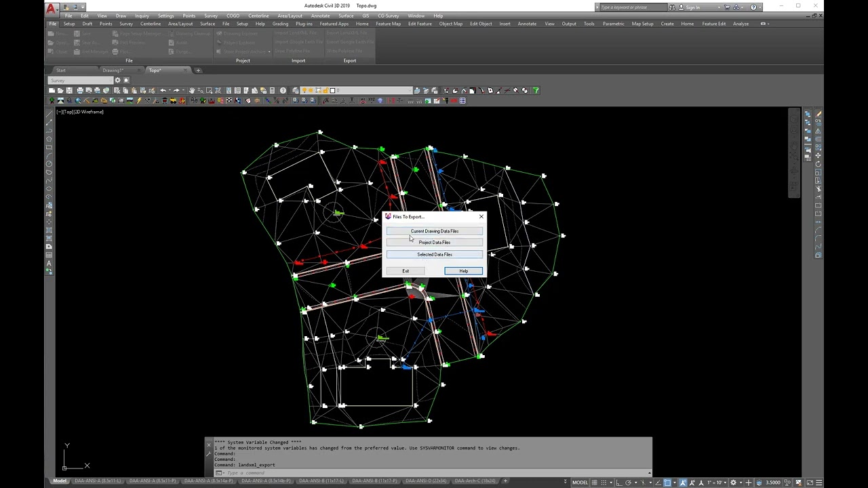This screenshot has width=868, height=488.
Task: Click the Undo arrow toolbar icon
Action: pyautogui.click(x=163, y=91)
